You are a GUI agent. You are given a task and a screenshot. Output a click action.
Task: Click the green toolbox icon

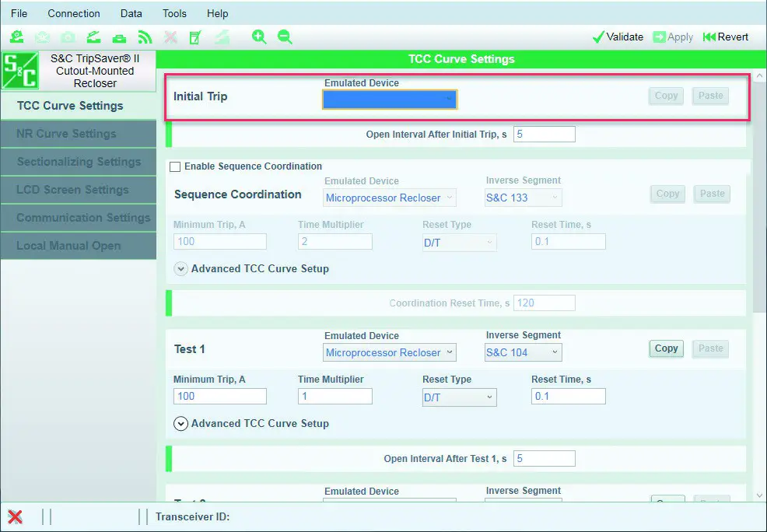point(119,37)
